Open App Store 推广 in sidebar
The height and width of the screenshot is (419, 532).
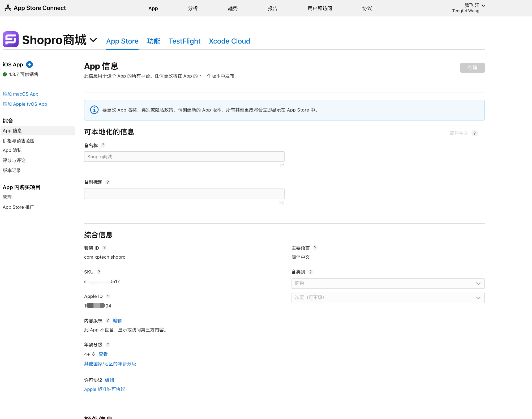click(x=18, y=207)
